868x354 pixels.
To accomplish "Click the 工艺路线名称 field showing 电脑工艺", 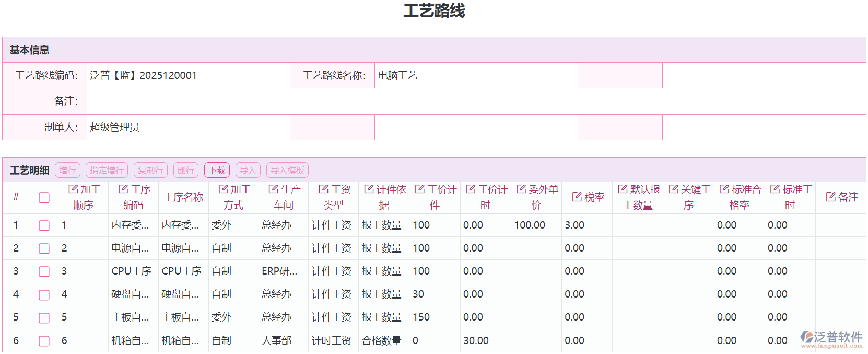I will [x=475, y=76].
